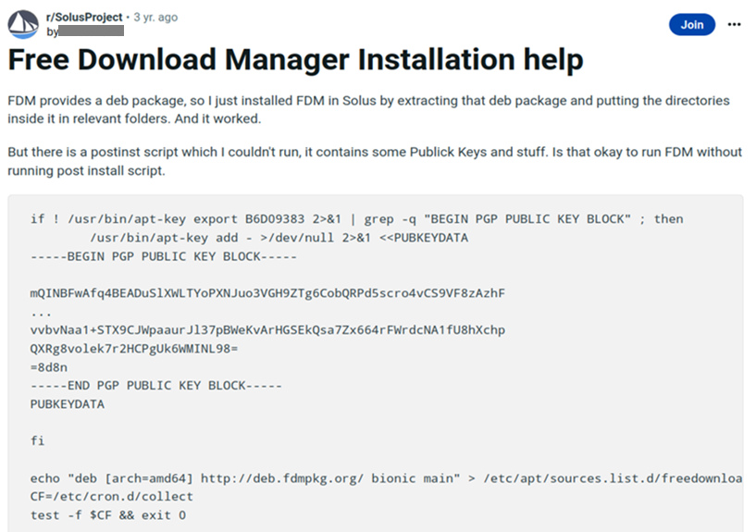
Task: Click the redacted author name
Action: 91,31
